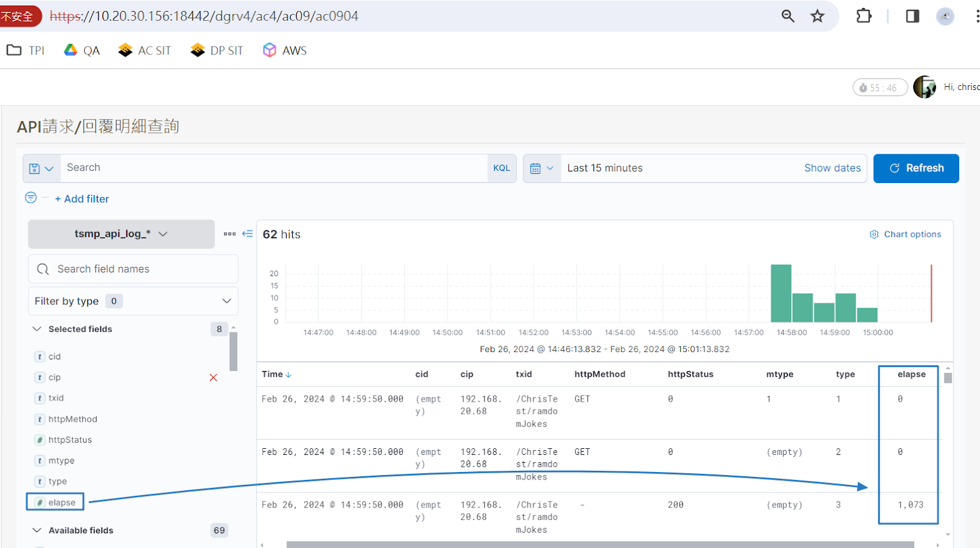Collapse field sidebar arrow icon
Viewport: 980px width, 548px height.
pyautogui.click(x=247, y=234)
